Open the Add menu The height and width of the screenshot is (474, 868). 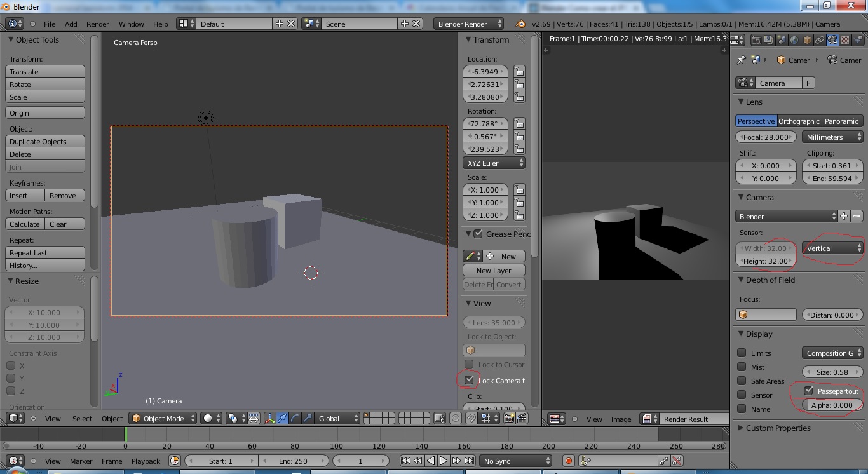click(x=71, y=24)
